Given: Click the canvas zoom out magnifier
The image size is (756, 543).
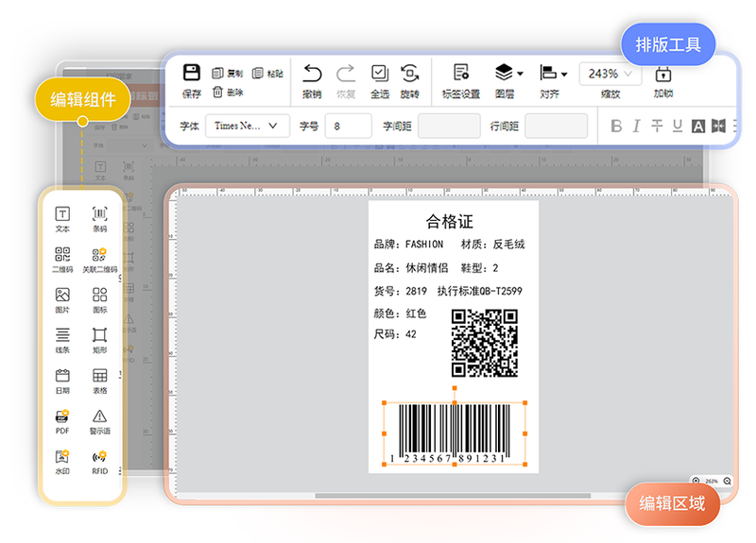Looking at the screenshot, I should pos(727,481).
